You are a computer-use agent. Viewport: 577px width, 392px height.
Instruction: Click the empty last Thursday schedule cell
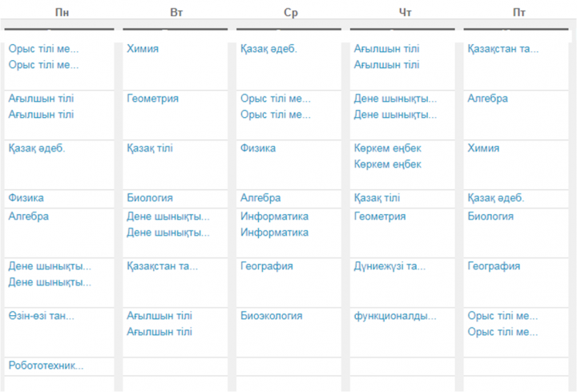click(402, 384)
